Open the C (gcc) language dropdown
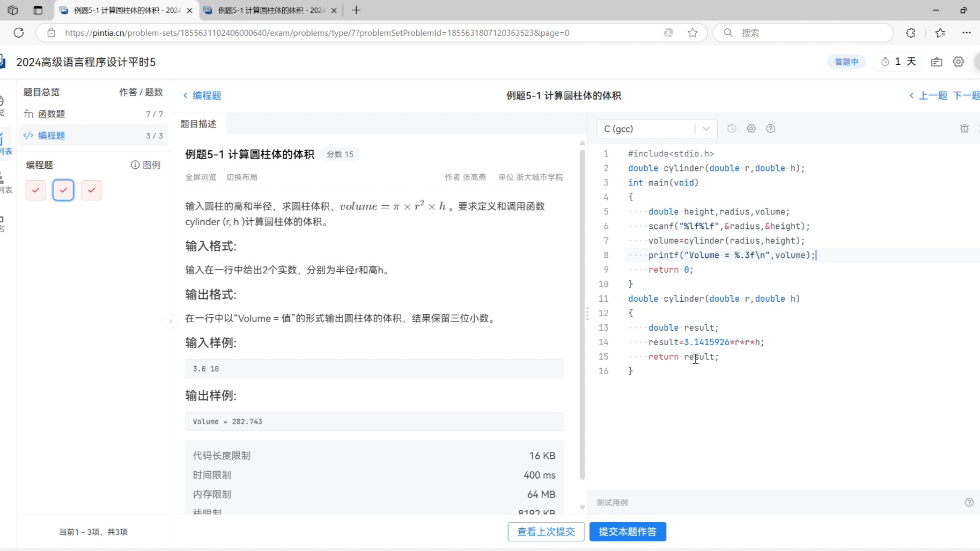The width and height of the screenshot is (980, 551). [657, 129]
